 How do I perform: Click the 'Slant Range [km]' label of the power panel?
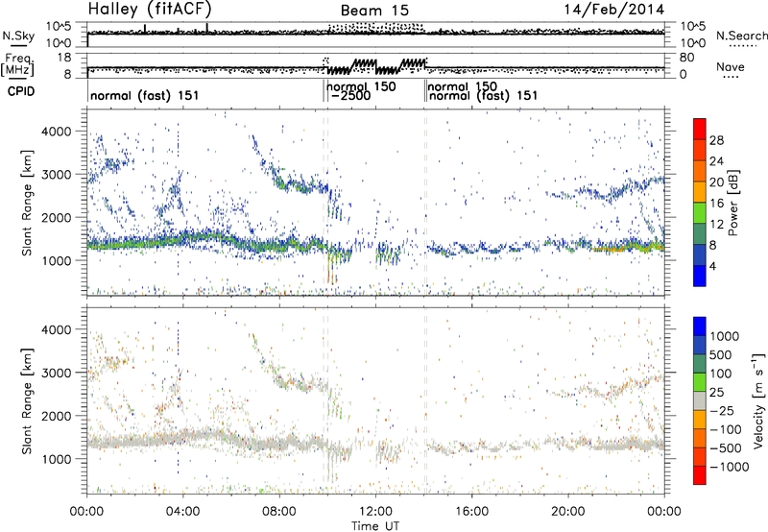pos(27,203)
